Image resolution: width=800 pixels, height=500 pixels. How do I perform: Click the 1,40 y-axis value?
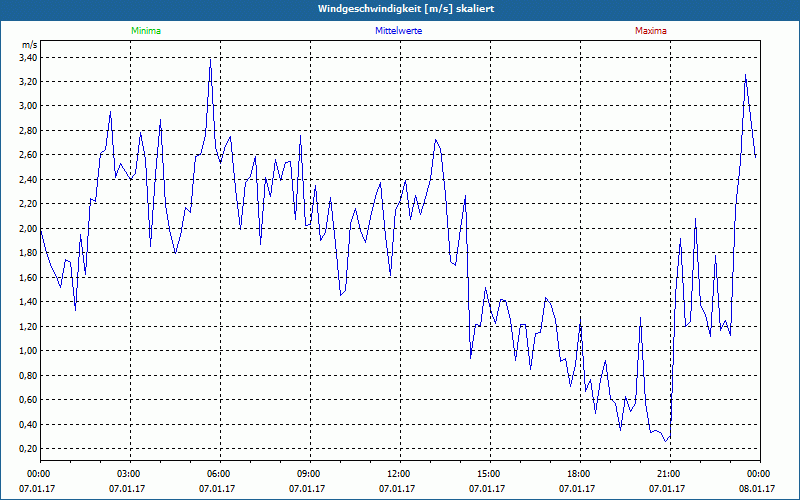[28, 302]
